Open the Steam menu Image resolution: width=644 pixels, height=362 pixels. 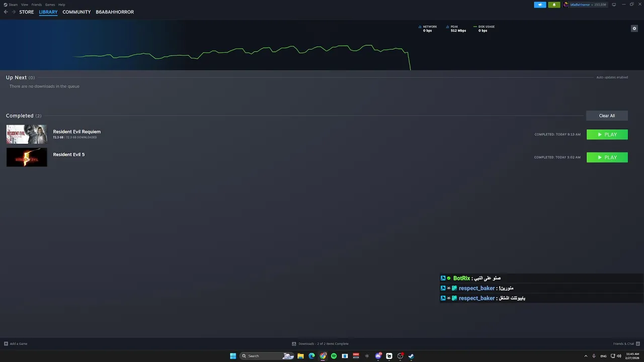(11, 5)
